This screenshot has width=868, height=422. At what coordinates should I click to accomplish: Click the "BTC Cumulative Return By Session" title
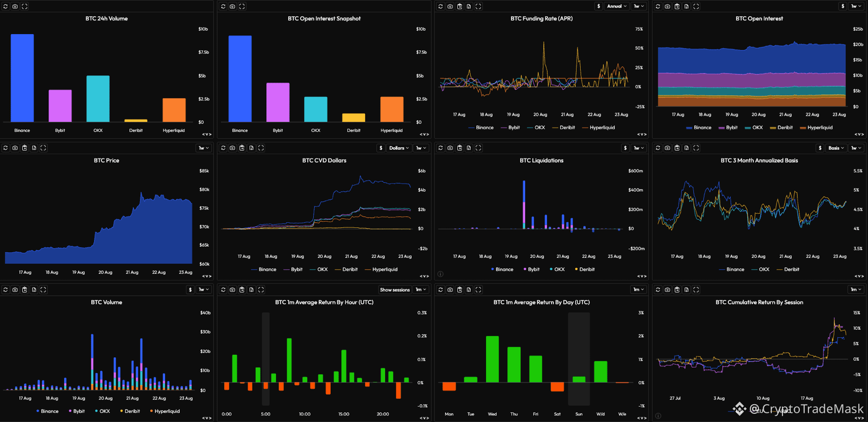pos(759,302)
